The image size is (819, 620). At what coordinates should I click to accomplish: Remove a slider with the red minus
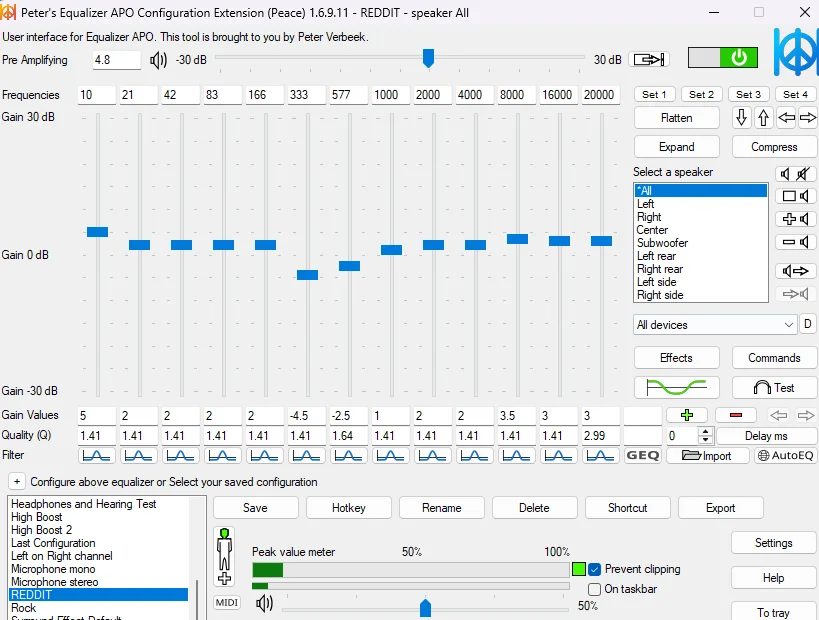pos(736,415)
